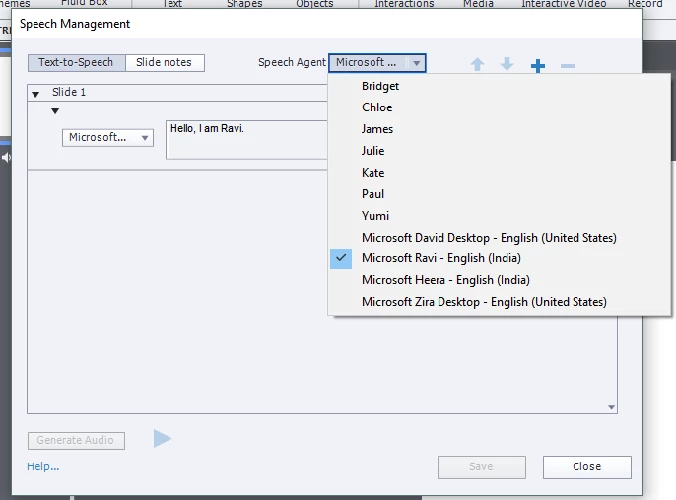Viewport: 676px width, 500px height.
Task: Open the Help link
Action: [x=43, y=466]
